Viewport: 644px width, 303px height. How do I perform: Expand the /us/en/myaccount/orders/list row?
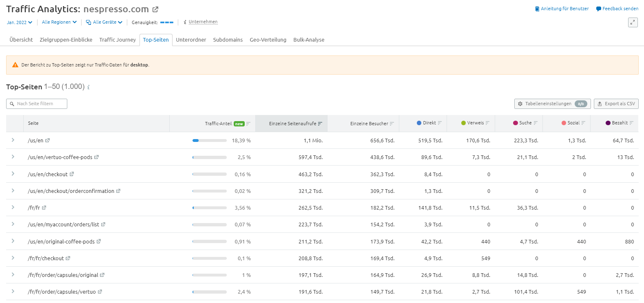pos(13,224)
